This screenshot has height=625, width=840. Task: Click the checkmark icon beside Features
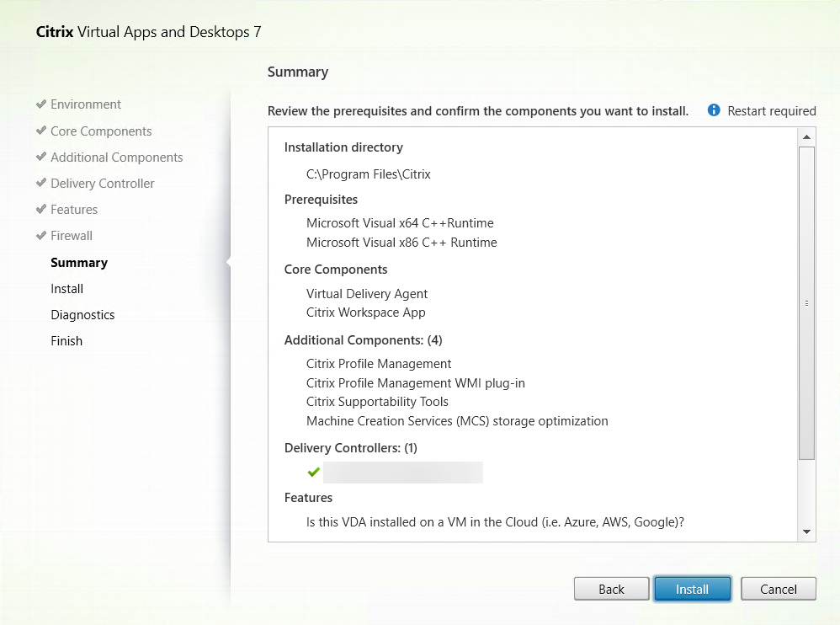pyautogui.click(x=41, y=209)
